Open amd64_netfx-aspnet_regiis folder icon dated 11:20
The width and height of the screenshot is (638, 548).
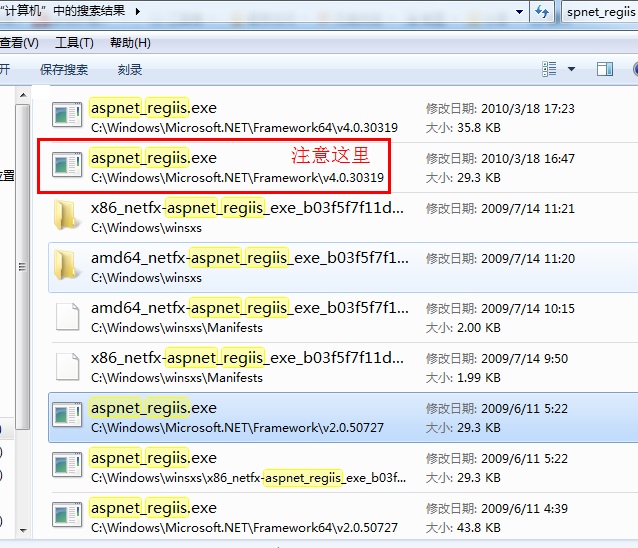66,265
